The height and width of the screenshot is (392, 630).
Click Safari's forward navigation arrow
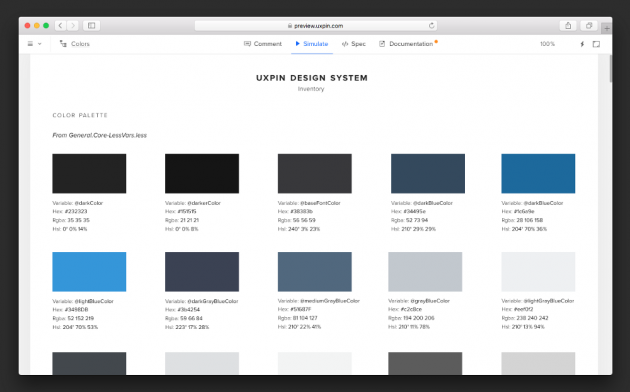[x=73, y=26]
